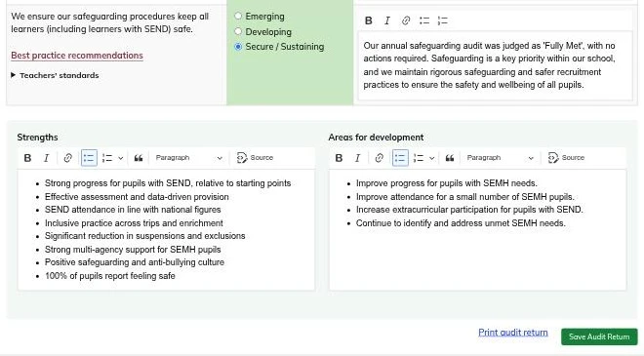
Task: Toggle bold in safeguarding comment editor
Action: pos(369,20)
